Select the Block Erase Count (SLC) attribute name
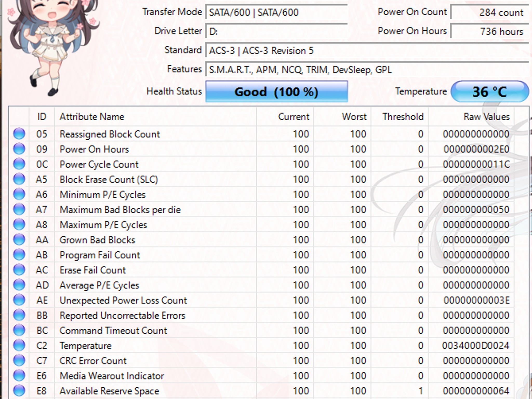 (109, 179)
